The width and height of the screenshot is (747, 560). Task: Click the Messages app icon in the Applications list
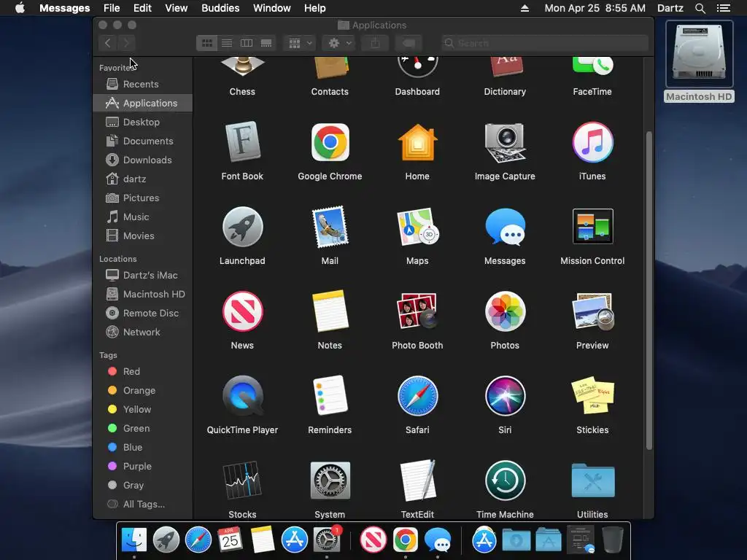click(505, 227)
